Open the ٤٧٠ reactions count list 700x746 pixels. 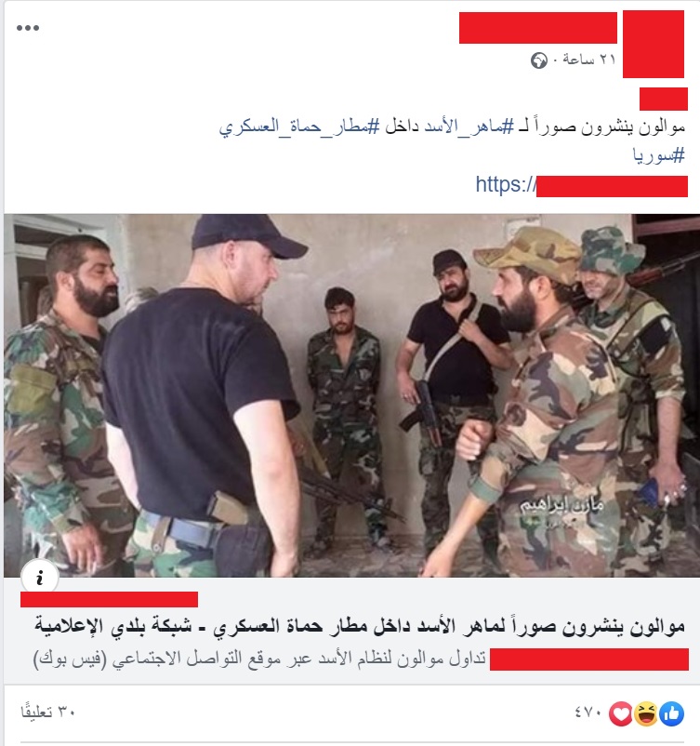point(588,713)
